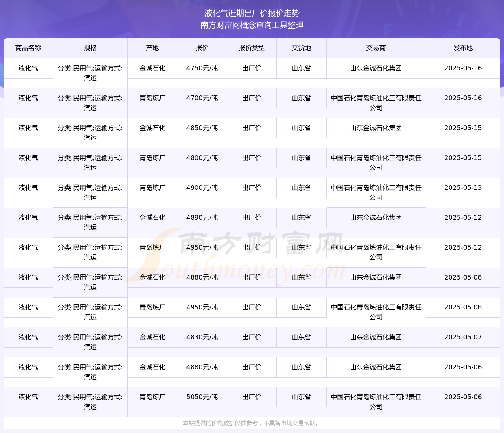The width and height of the screenshot is (504, 433).
Task: Click 山东省 in the 4700元/吨 row
Action: [x=302, y=98]
